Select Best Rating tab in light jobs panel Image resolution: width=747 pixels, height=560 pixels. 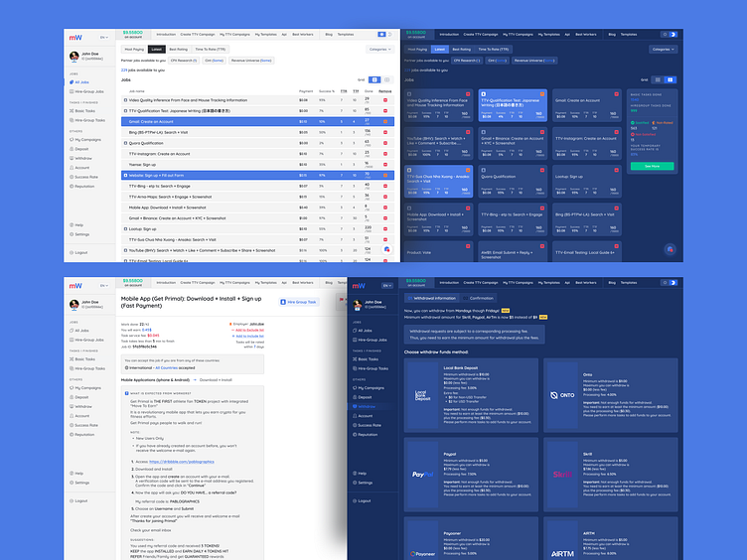click(178, 49)
